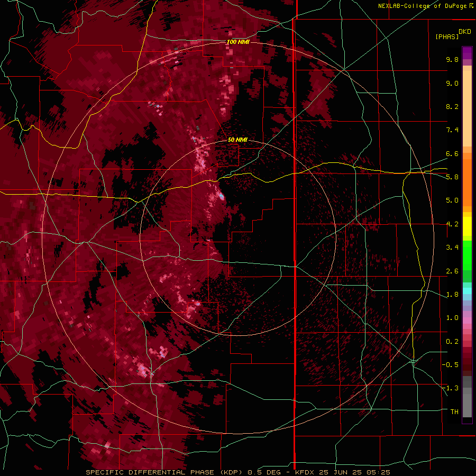Click the 5.0 scale value
The image size is (476, 476).
[452, 200]
